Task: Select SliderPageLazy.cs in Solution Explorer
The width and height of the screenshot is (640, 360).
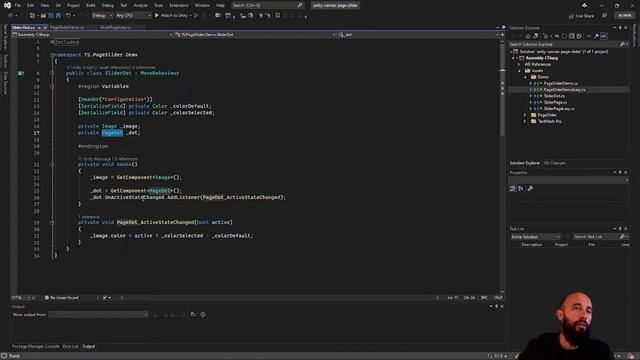Action: pyautogui.click(x=559, y=109)
